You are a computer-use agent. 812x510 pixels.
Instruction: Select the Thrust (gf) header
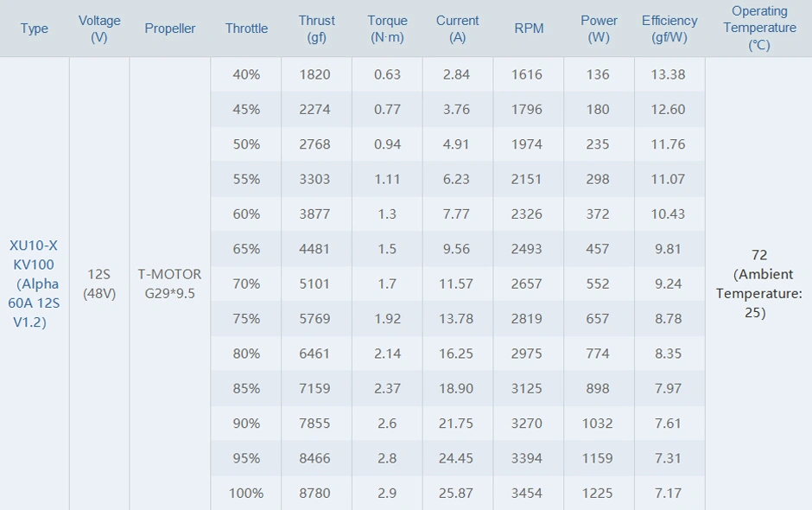[316, 29]
